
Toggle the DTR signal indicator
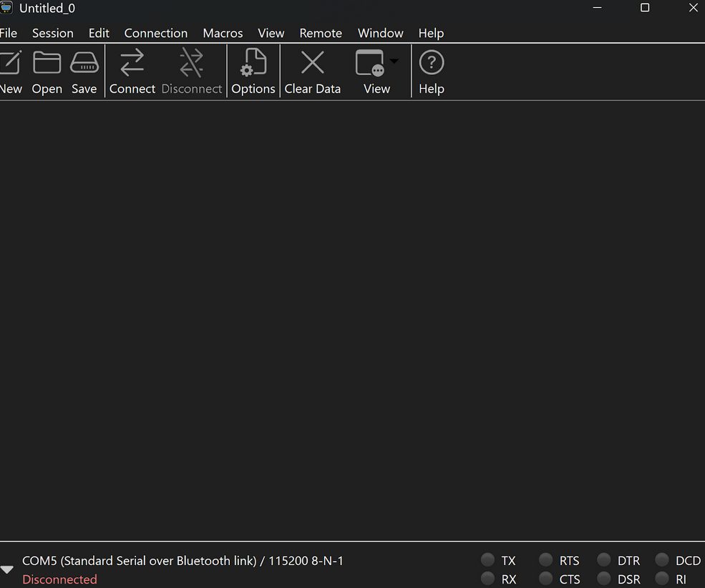(603, 559)
